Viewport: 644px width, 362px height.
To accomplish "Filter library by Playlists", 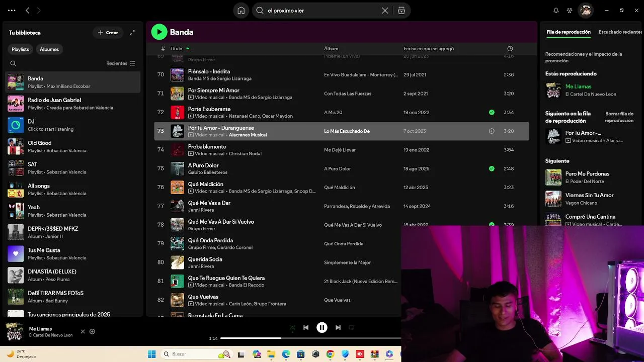I will pyautogui.click(x=21, y=49).
